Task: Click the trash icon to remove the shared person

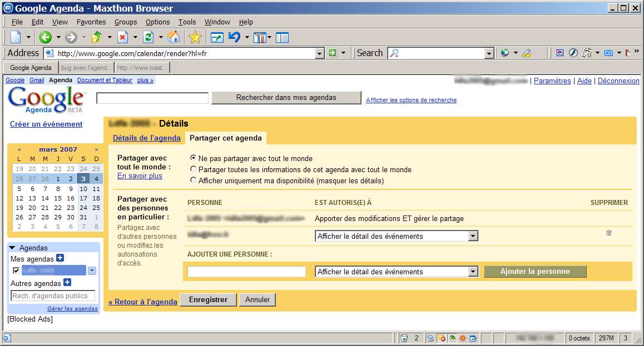Action: point(608,233)
